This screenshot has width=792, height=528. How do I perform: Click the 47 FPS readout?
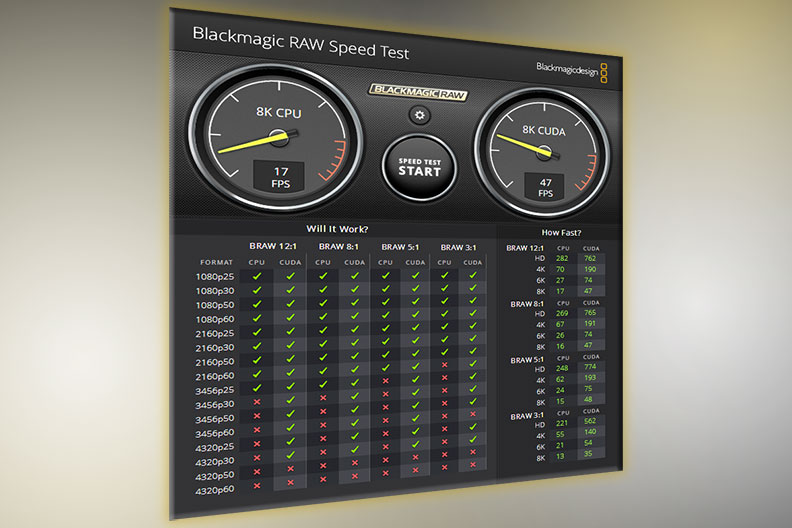(545, 187)
